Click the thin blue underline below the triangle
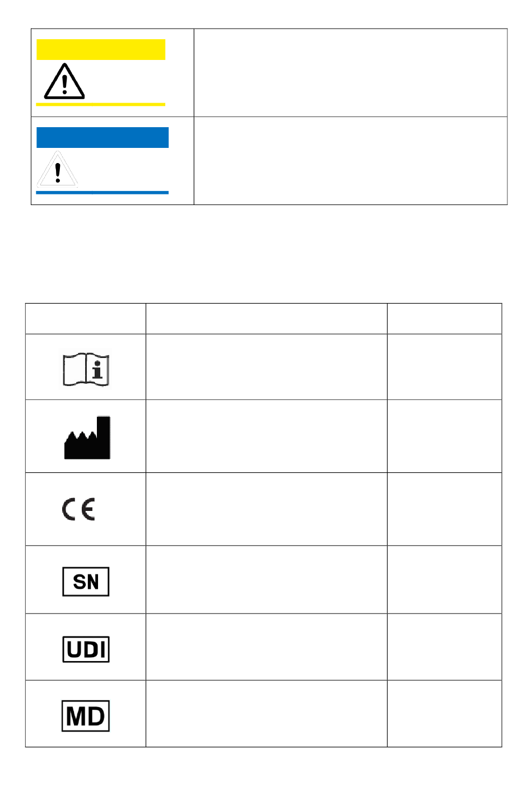The height and width of the screenshot is (795, 532). tap(102, 192)
